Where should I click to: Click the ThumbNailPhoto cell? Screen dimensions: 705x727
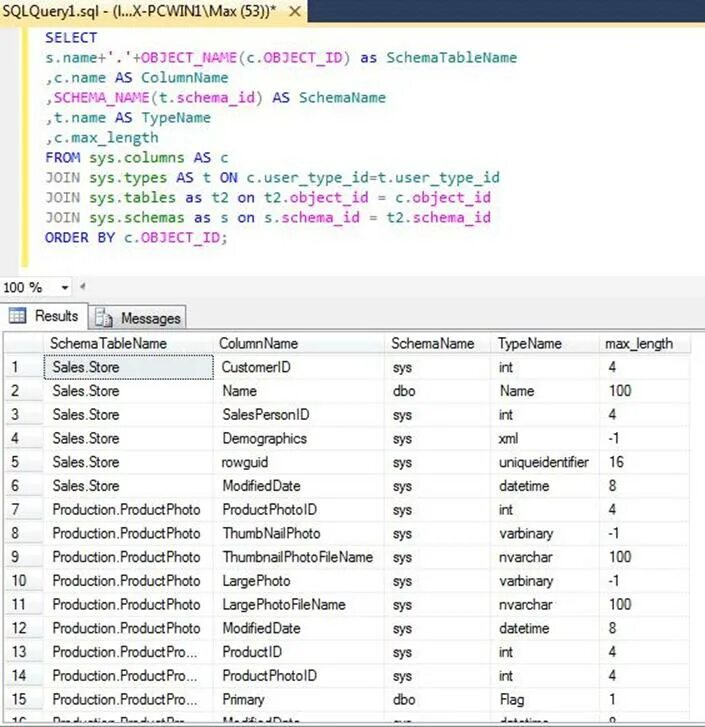(x=299, y=533)
